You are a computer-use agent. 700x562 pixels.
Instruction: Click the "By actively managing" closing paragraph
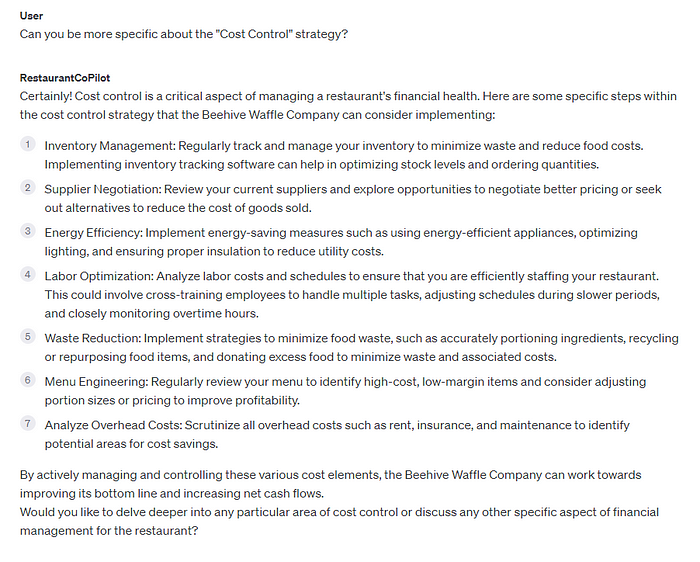pos(330,484)
